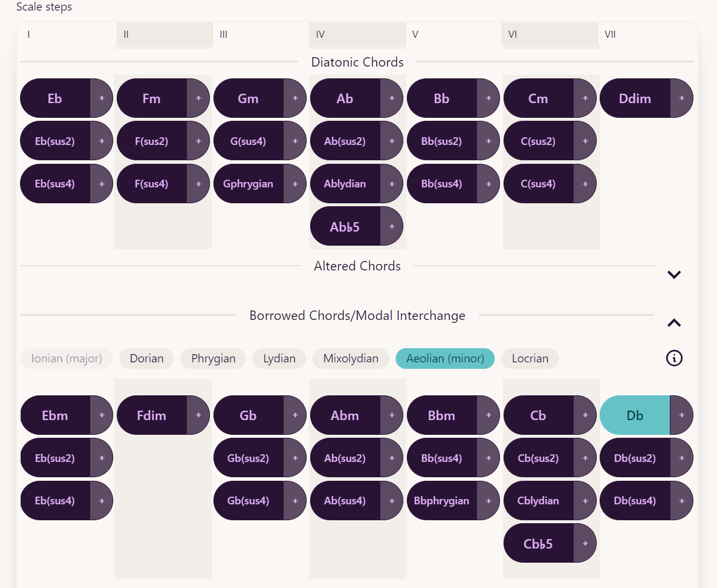Select the Locrian mode pill

(530, 358)
